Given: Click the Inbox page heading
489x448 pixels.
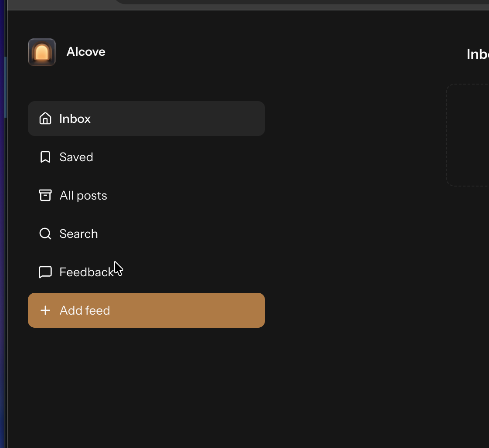Looking at the screenshot, I should click(x=478, y=54).
